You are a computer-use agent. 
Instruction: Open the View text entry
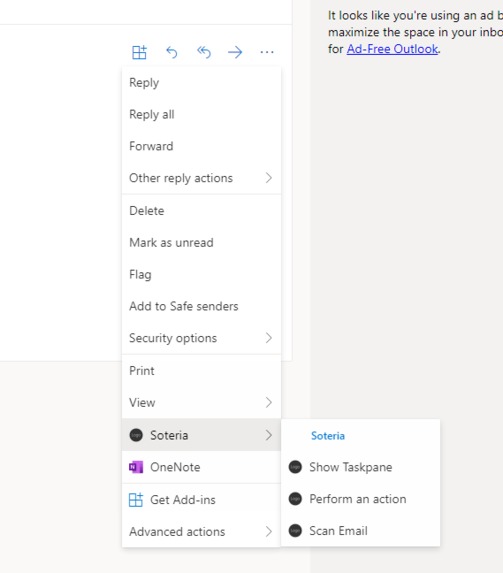pos(142,402)
